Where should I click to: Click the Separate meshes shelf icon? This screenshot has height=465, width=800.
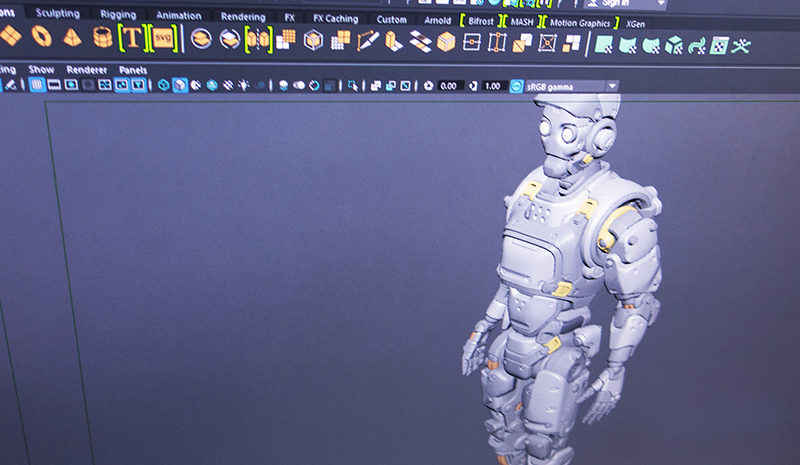[x=230, y=39]
